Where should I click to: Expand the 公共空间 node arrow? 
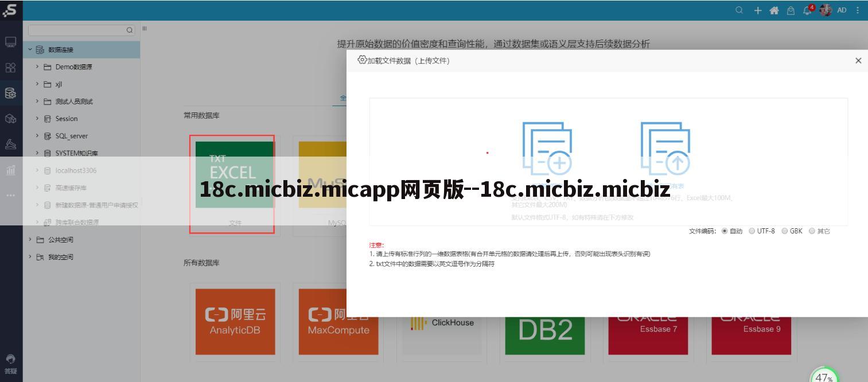(x=30, y=240)
